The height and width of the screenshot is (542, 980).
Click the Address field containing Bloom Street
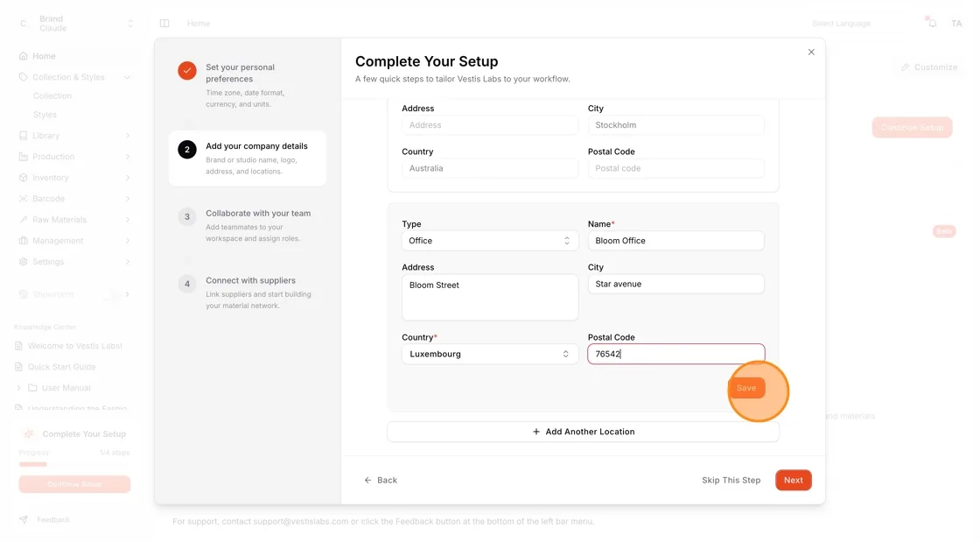(x=489, y=298)
